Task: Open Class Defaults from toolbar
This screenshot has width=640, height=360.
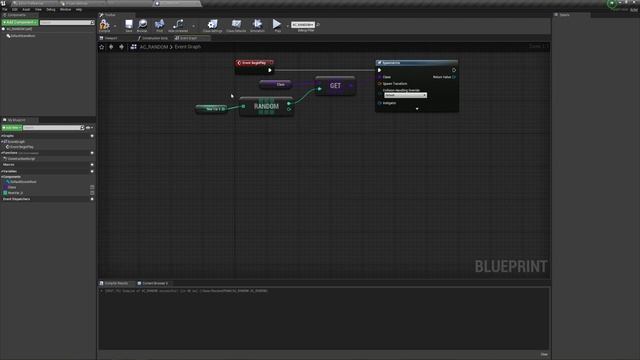Action: 236,24
